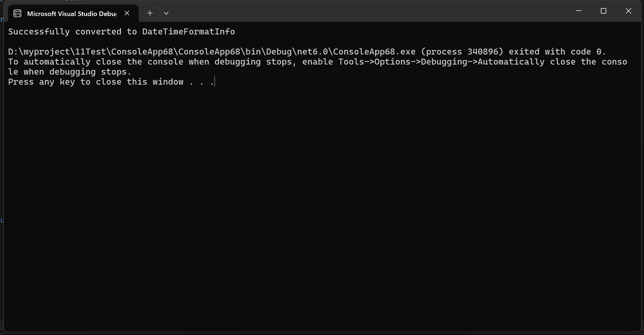Select the Microsoft Visual Studio Debug tab
The height and width of the screenshot is (335, 644).
pos(71,14)
